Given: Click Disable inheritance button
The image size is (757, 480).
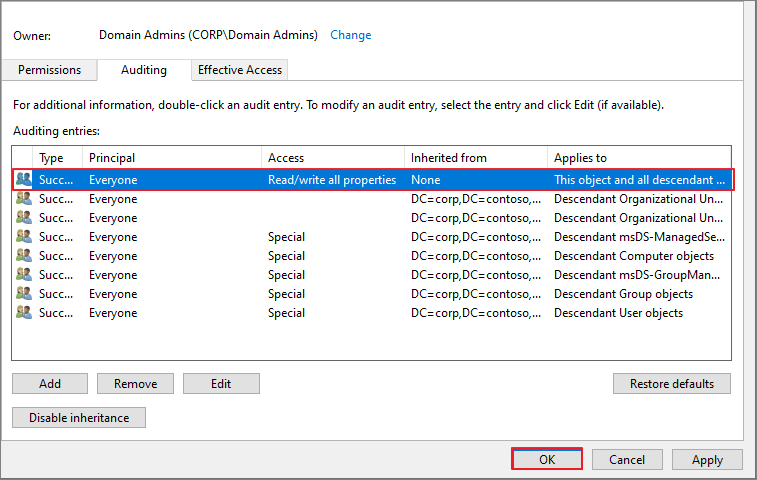Looking at the screenshot, I should pyautogui.click(x=79, y=418).
